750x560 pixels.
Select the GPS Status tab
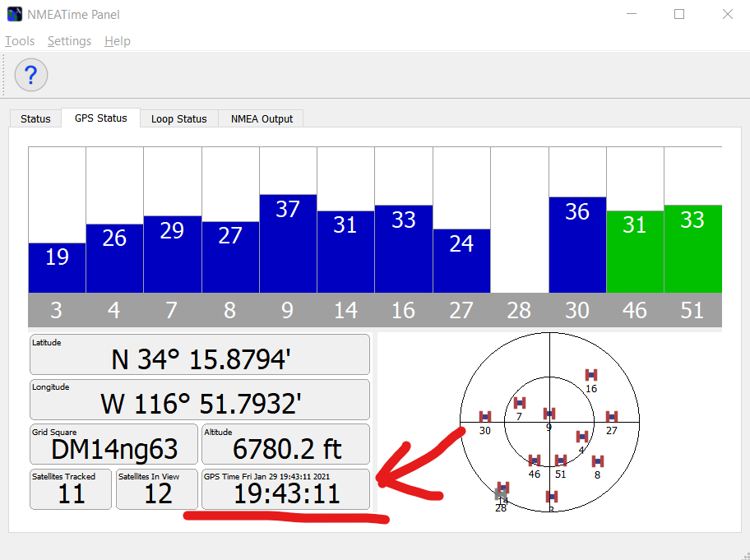pos(101,118)
